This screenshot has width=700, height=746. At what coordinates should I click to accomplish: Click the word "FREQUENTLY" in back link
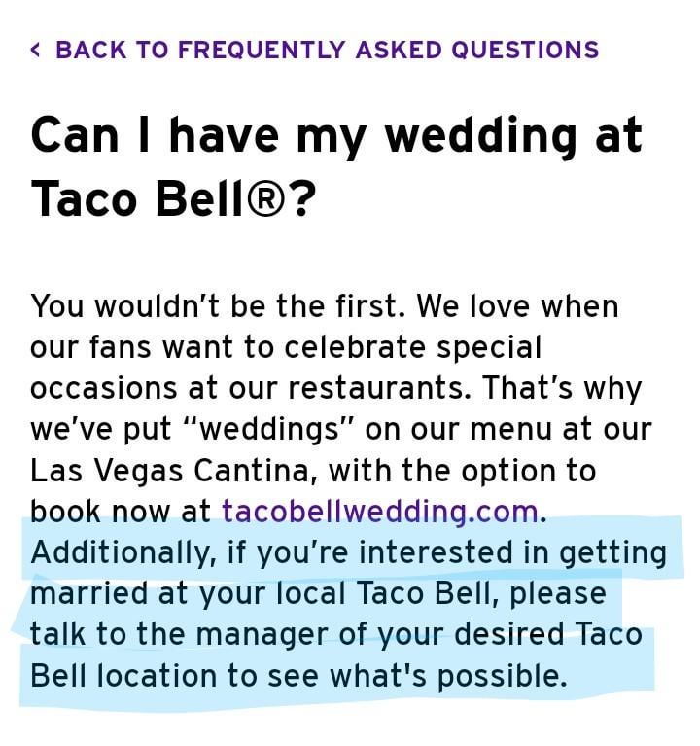pyautogui.click(x=262, y=50)
